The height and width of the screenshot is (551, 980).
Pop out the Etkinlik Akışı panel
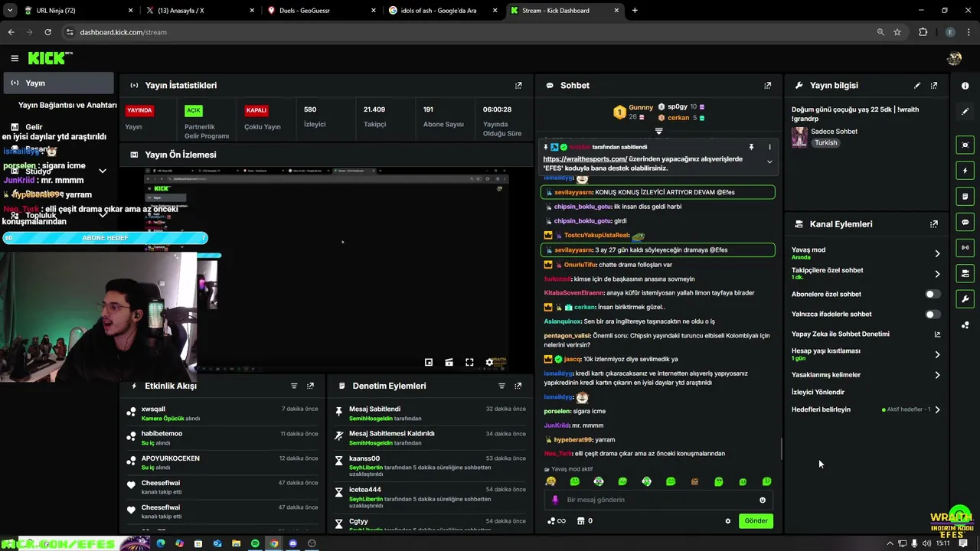click(x=310, y=386)
